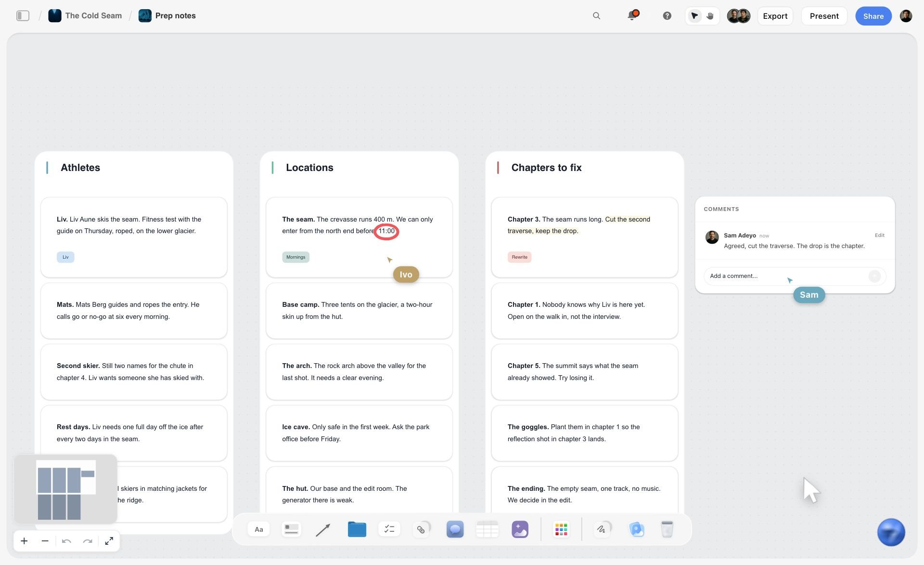The height and width of the screenshot is (565, 924).
Task: Click the redo arrow
Action: click(x=88, y=541)
